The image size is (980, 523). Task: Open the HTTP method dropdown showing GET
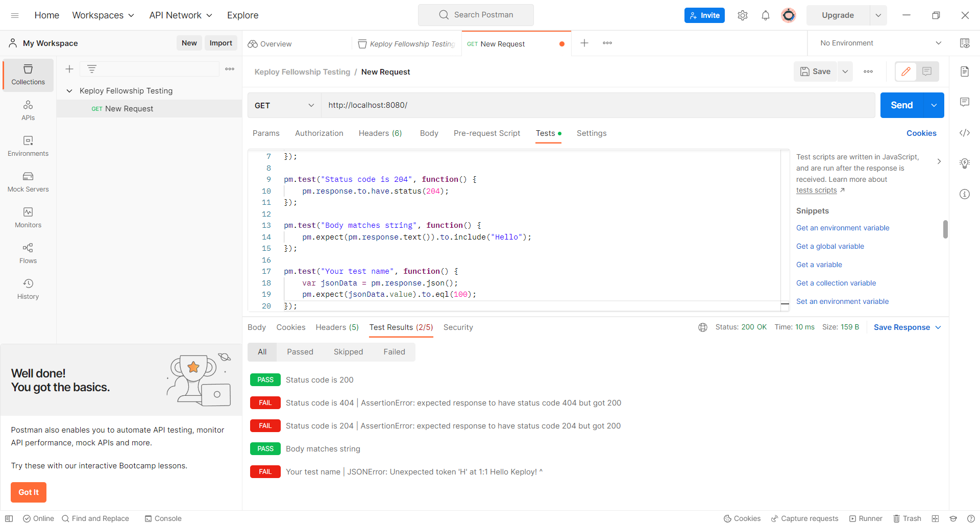click(x=284, y=105)
